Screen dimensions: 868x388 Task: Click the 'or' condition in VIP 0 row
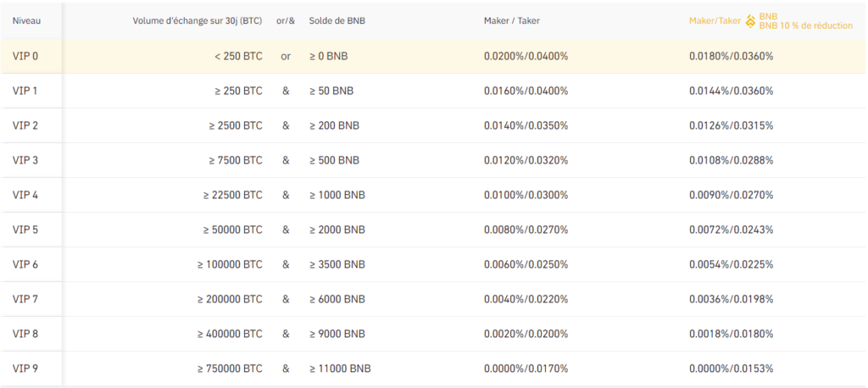tap(286, 56)
